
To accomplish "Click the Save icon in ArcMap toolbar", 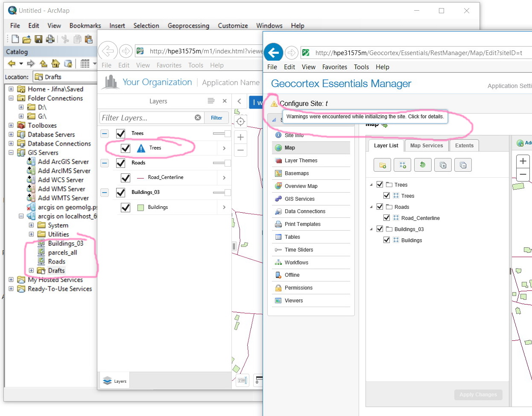I will pyautogui.click(x=38, y=39).
